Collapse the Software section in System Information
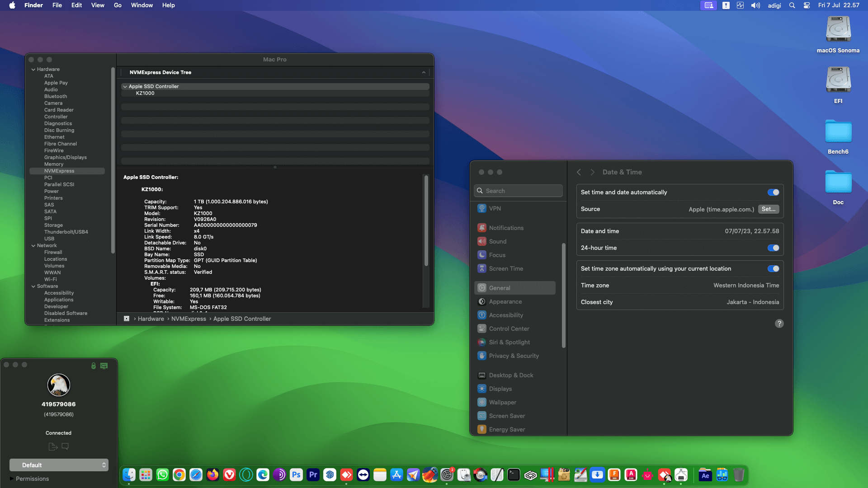The image size is (868, 488). [33, 286]
